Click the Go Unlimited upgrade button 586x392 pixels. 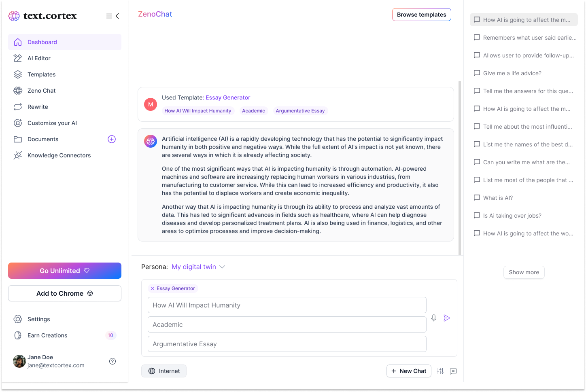coord(65,271)
